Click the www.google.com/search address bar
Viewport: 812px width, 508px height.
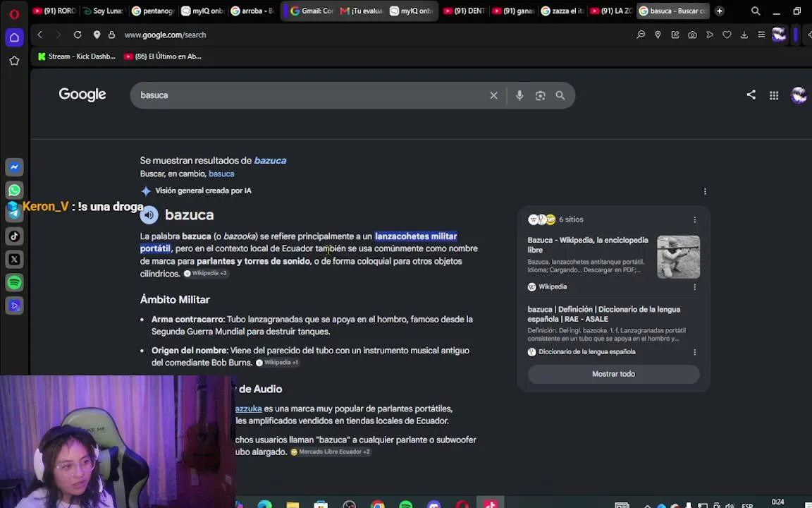coord(166,35)
